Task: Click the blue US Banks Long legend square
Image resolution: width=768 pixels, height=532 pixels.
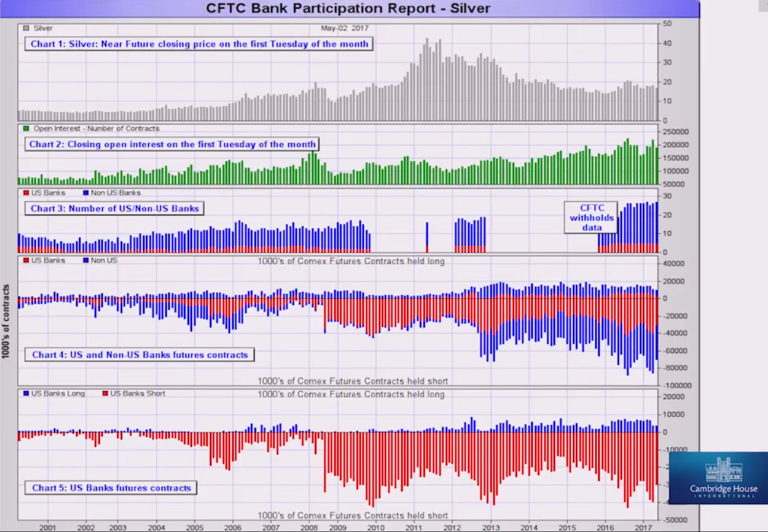Action: (x=26, y=394)
